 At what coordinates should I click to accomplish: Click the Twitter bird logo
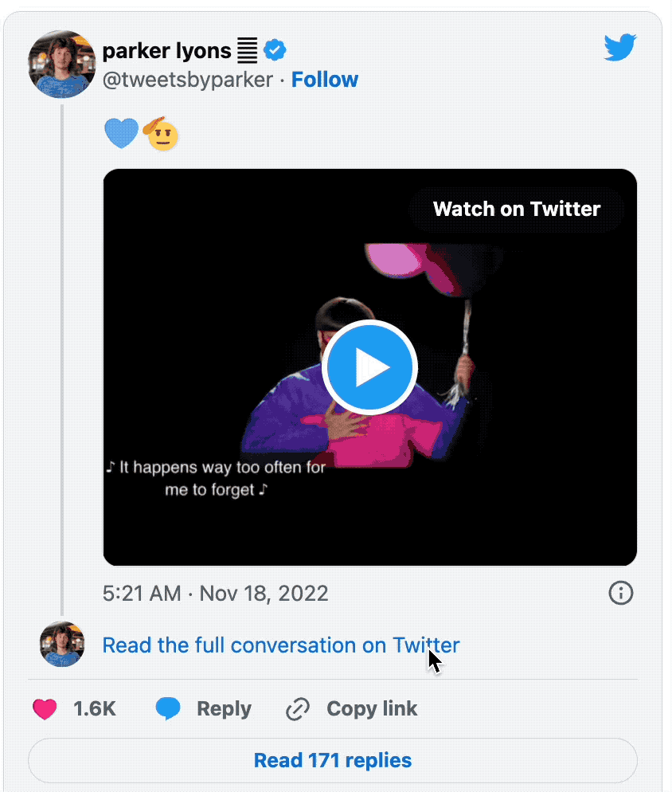[619, 49]
